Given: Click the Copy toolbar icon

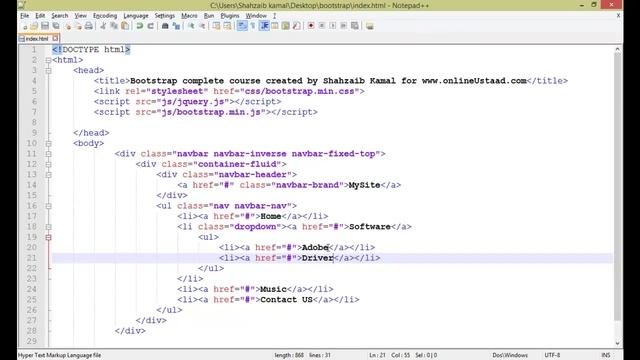Looking at the screenshot, I should coord(114,26).
